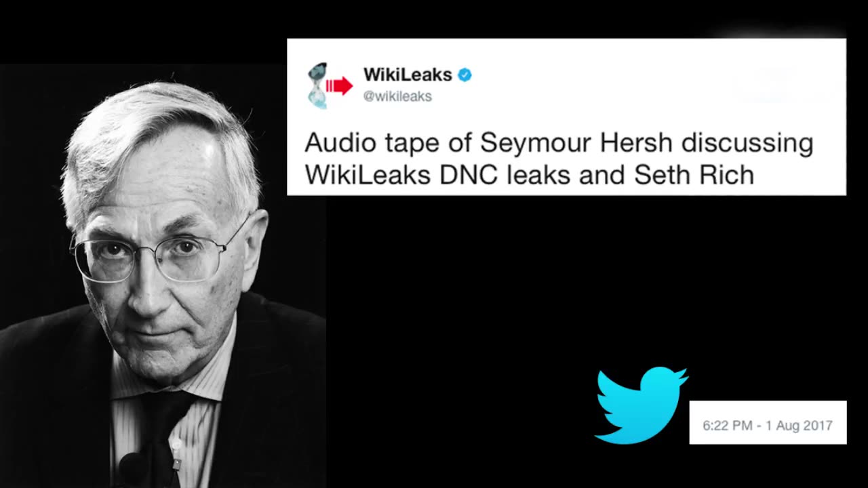Open the WikiLeaks account name

point(408,75)
